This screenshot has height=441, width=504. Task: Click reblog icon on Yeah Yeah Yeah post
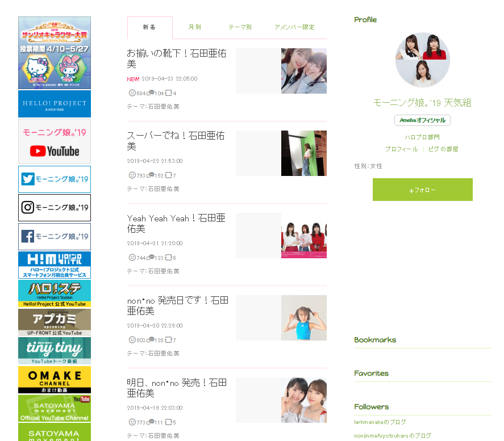169,258
